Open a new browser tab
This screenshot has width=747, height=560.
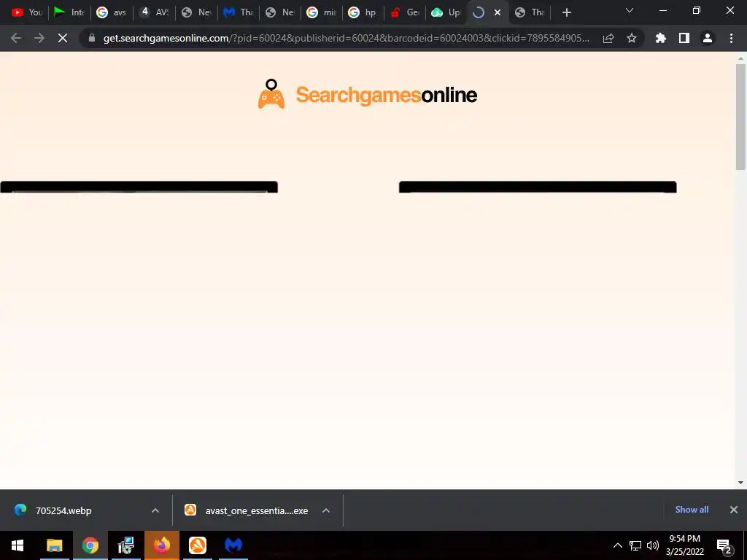pos(566,12)
